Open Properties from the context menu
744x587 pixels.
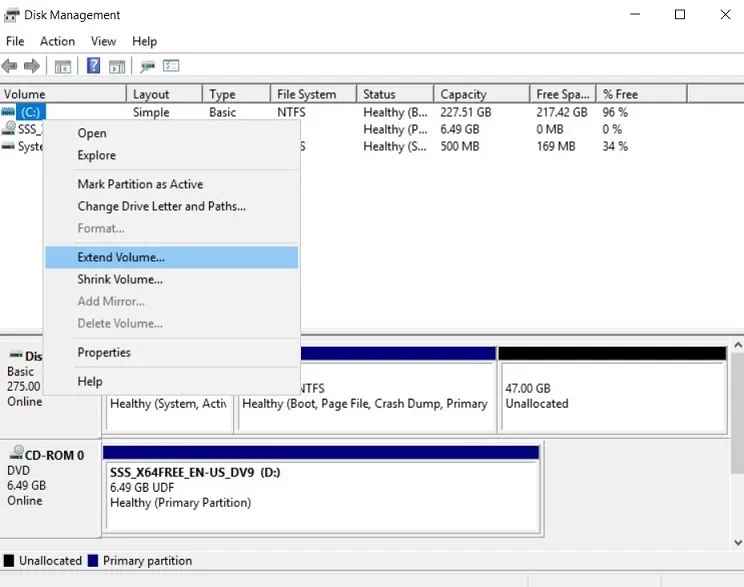[x=104, y=352]
